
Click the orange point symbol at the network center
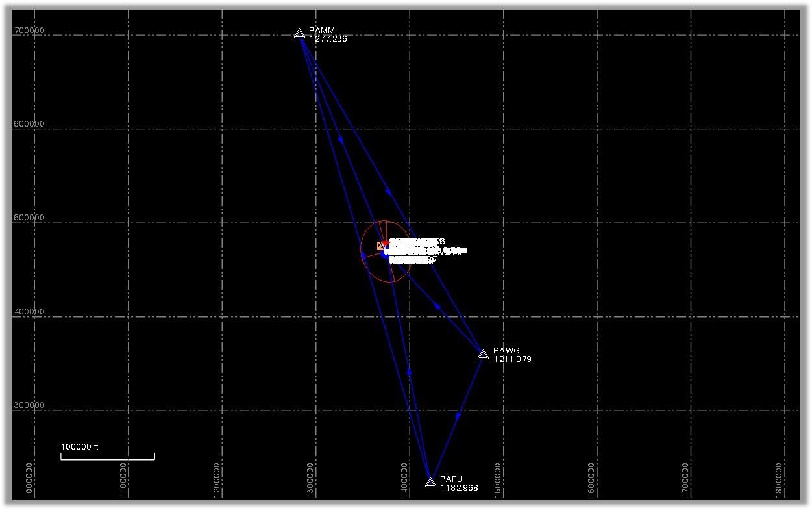tap(378, 246)
